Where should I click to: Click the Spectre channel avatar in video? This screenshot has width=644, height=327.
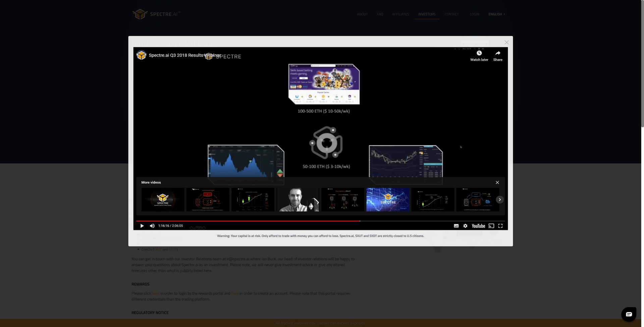[x=141, y=55]
